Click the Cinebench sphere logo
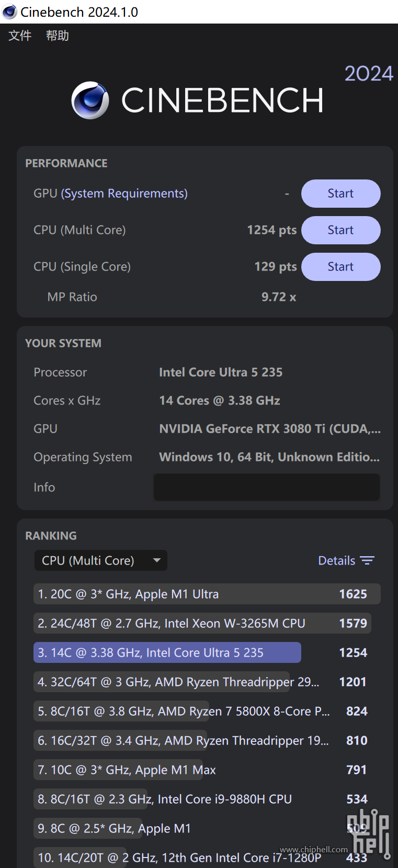 pyautogui.click(x=90, y=100)
